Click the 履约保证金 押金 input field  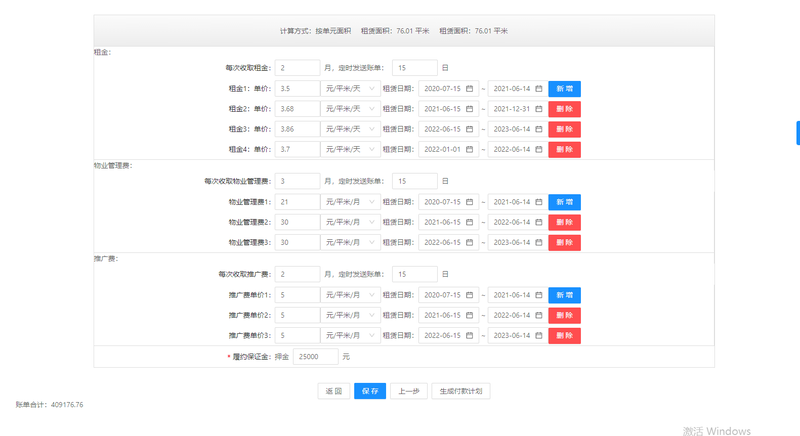click(x=315, y=356)
